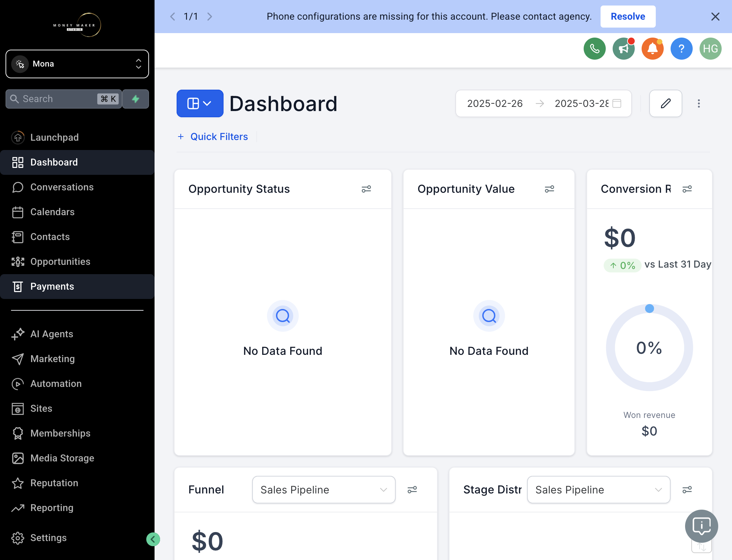
Task: Click the pencil edit dashboard button
Action: click(x=665, y=103)
